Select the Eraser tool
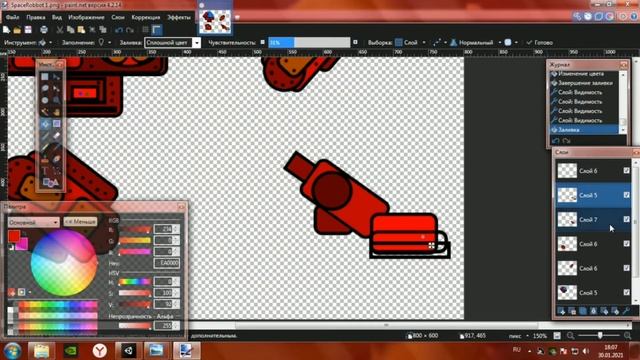 click(x=56, y=136)
